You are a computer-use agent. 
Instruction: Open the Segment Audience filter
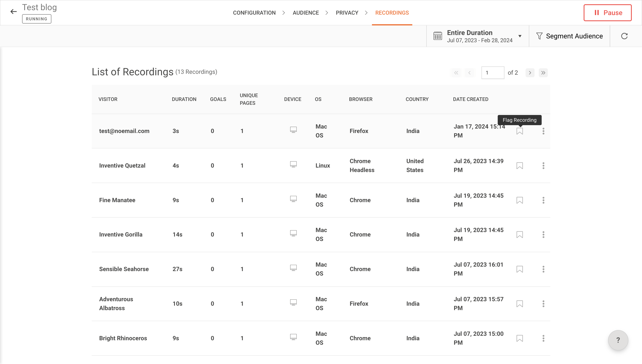569,36
